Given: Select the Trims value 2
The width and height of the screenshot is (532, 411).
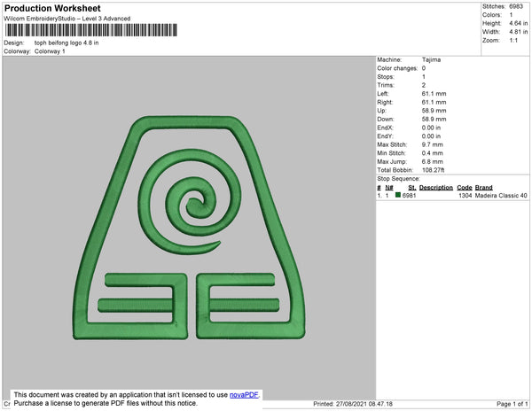Looking at the screenshot, I should tap(424, 85).
